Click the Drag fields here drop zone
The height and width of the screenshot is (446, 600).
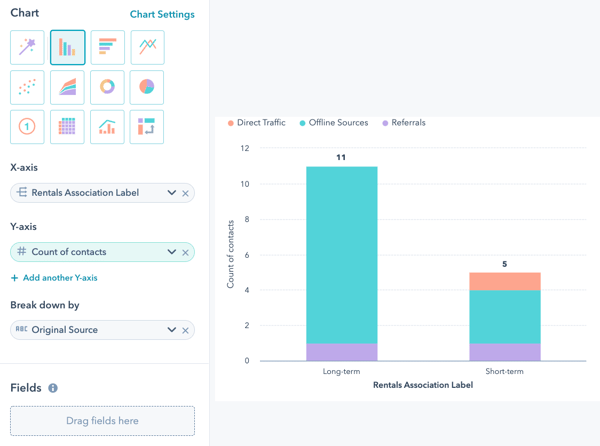coord(103,421)
